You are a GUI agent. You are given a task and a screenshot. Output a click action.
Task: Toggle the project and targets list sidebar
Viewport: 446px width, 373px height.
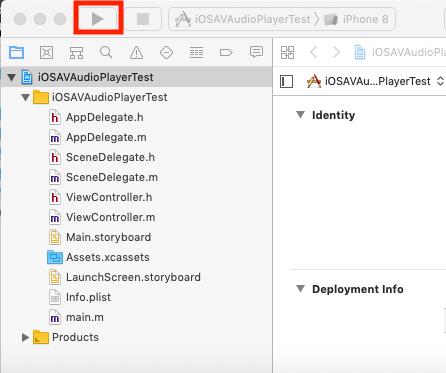[286, 81]
